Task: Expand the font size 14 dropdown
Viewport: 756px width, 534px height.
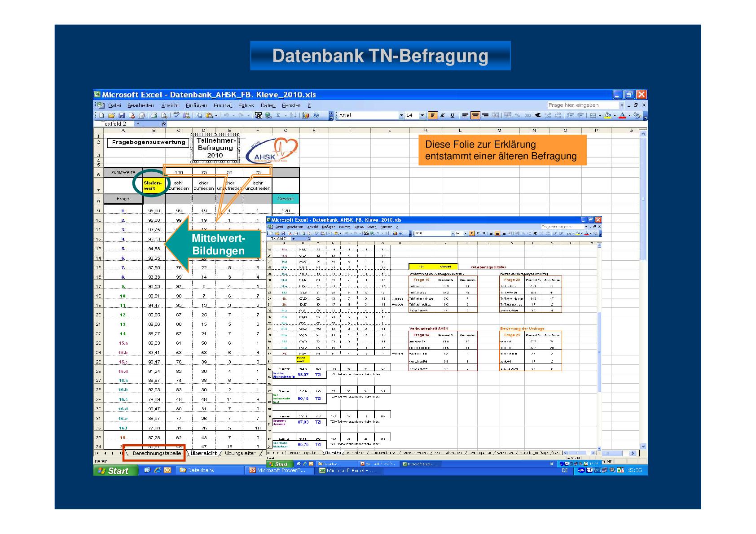Action: click(x=422, y=116)
